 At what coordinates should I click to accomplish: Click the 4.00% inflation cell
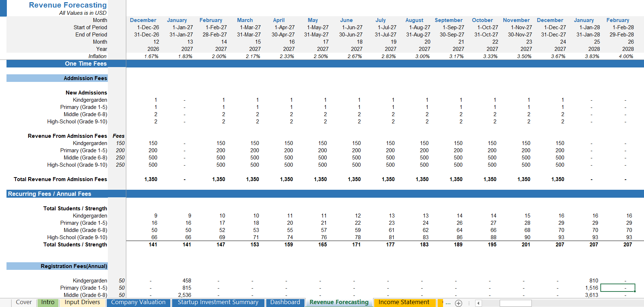[x=626, y=56]
